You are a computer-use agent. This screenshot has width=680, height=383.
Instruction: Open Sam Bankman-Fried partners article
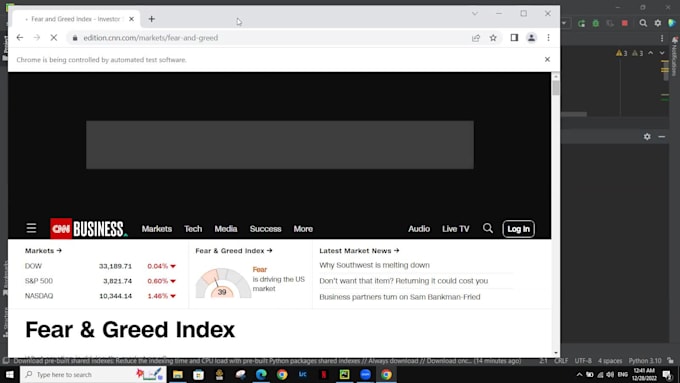[399, 297]
